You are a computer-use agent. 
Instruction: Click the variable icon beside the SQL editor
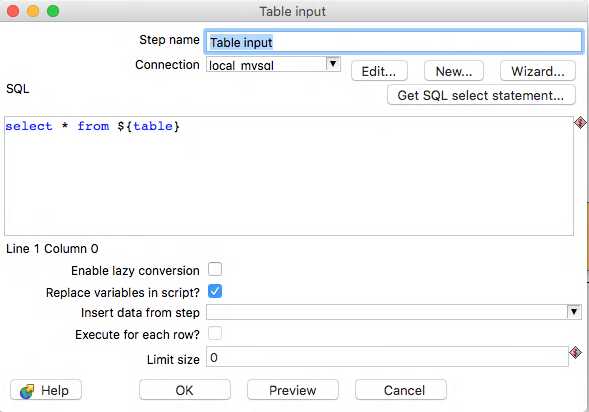click(x=580, y=122)
